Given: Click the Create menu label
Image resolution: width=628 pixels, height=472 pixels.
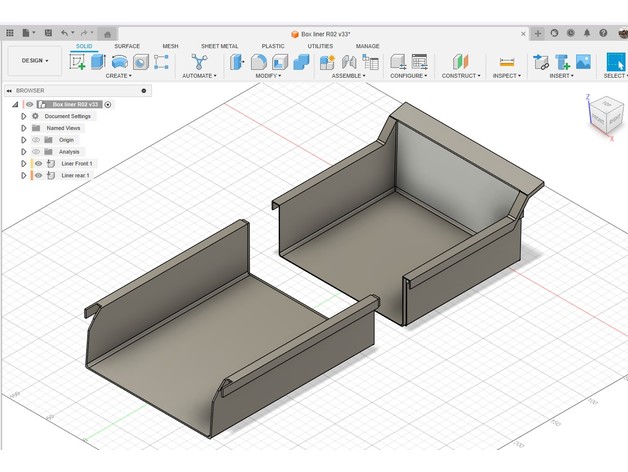Looking at the screenshot, I should tap(118, 76).
